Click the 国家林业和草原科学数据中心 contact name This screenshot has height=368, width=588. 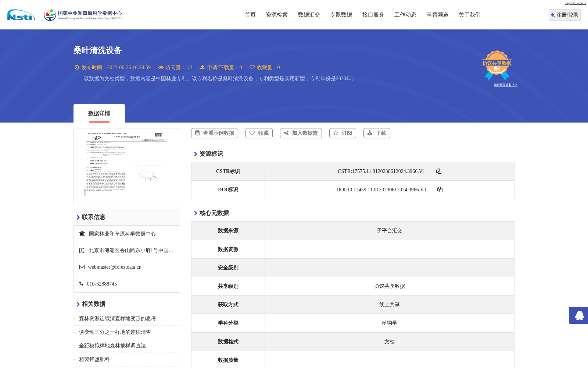click(122, 234)
